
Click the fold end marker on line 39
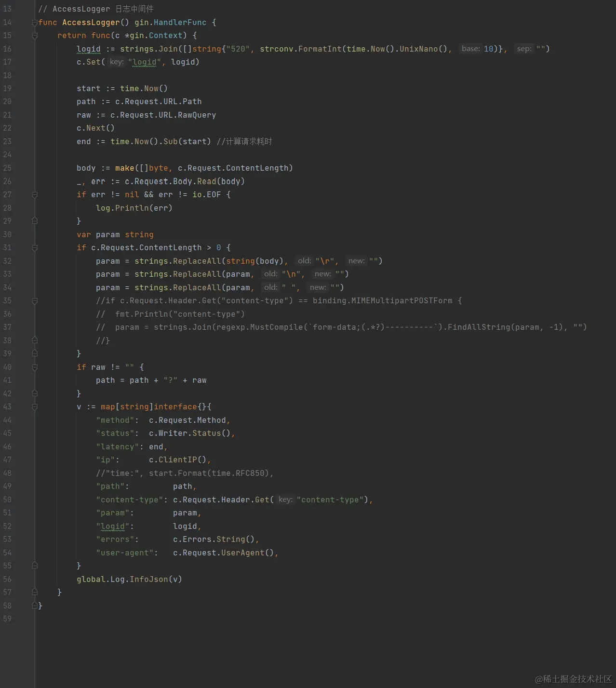coord(35,353)
